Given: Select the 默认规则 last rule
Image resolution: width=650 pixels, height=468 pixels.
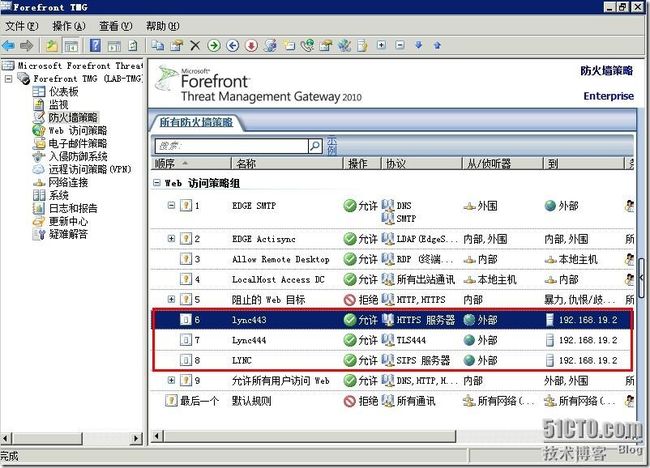Looking at the screenshot, I should [x=251, y=401].
